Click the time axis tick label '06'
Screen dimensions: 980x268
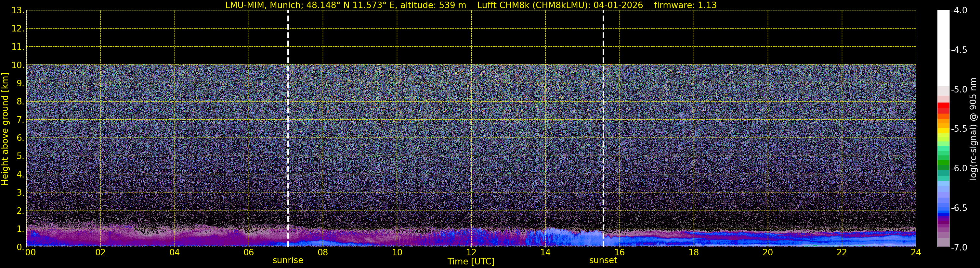point(249,252)
